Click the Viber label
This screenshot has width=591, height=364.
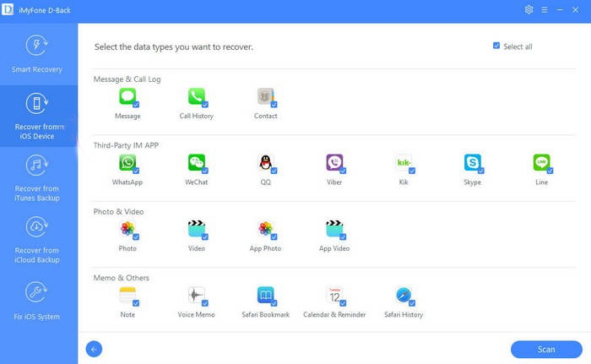point(334,182)
